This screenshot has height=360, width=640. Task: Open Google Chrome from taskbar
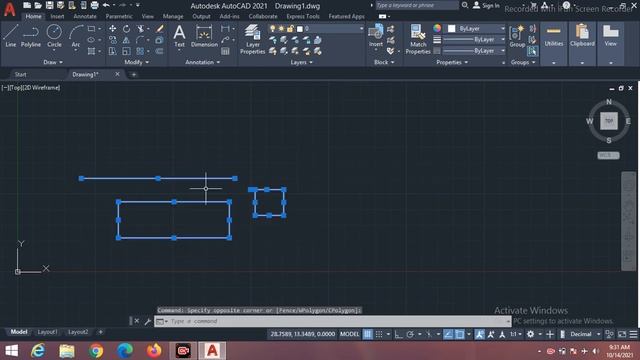click(96, 351)
